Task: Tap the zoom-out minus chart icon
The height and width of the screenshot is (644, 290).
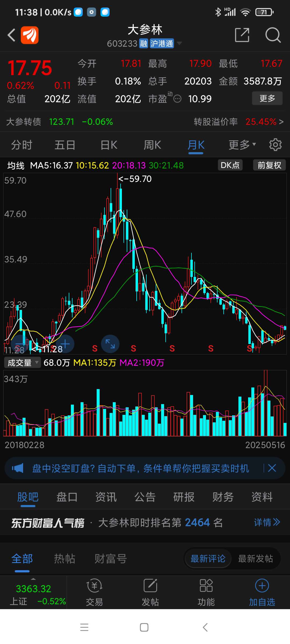Action: [x=20, y=344]
